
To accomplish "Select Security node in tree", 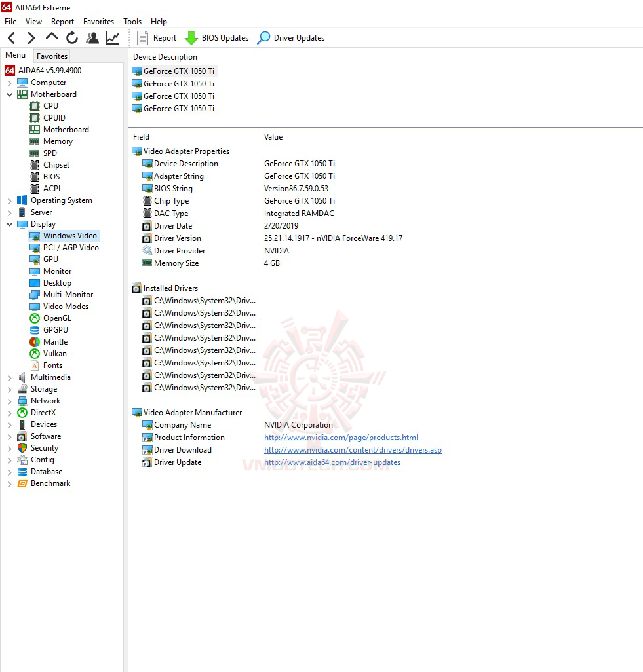I will click(44, 448).
